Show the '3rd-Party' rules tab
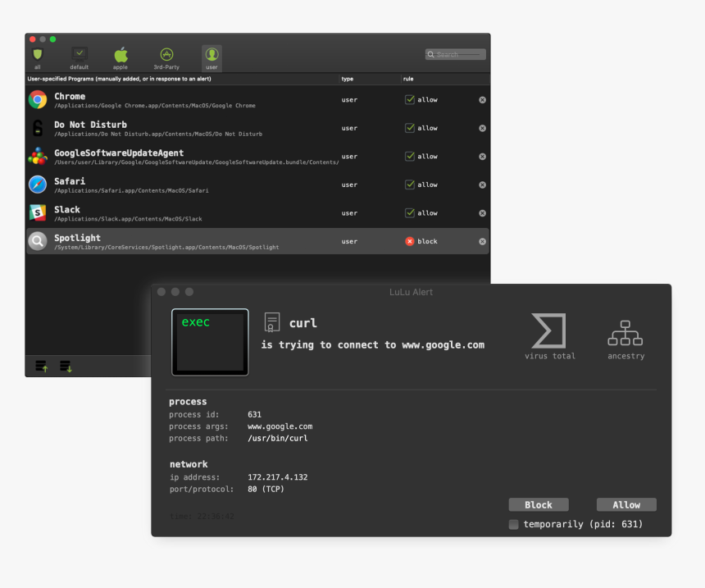705x588 pixels. click(x=166, y=58)
